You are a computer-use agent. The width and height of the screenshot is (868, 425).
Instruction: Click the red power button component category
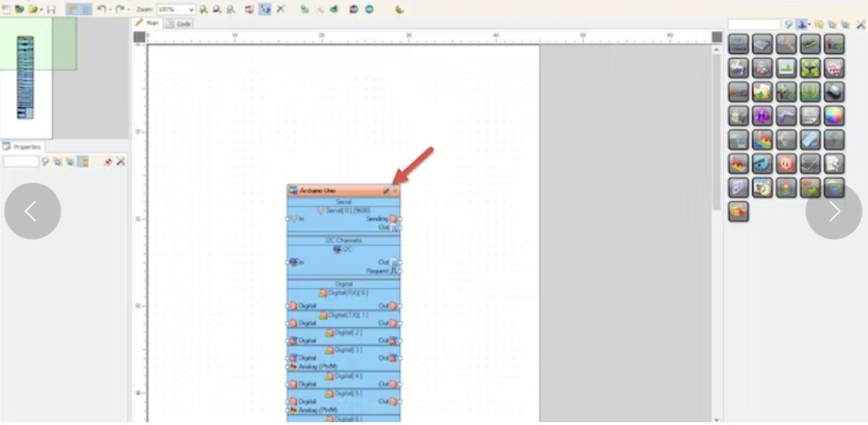point(786,164)
